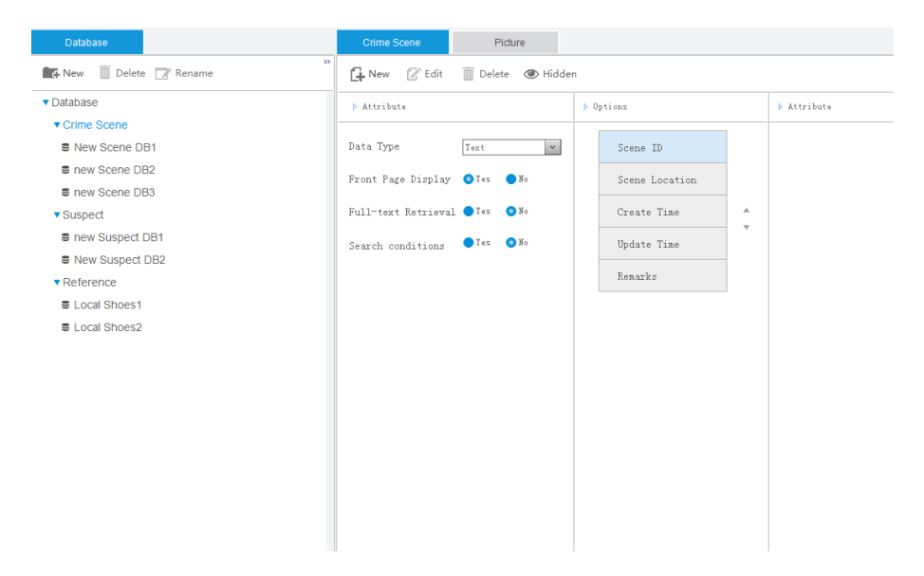The image size is (924, 576).
Task: Collapse the Reference tree node
Action: point(57,283)
